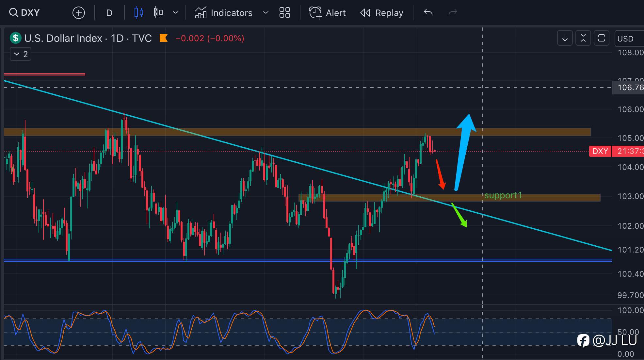This screenshot has height=360, width=644.
Task: Collapse pane with the inward arrows button
Action: pos(583,38)
